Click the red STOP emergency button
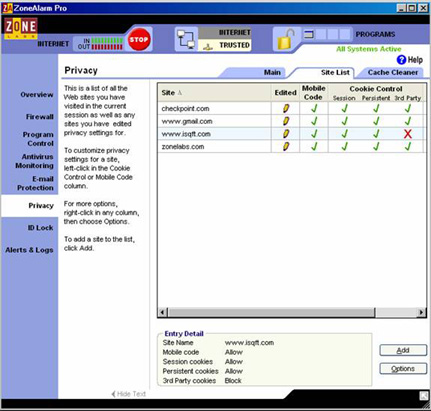This screenshot has height=411, width=431. pos(139,40)
